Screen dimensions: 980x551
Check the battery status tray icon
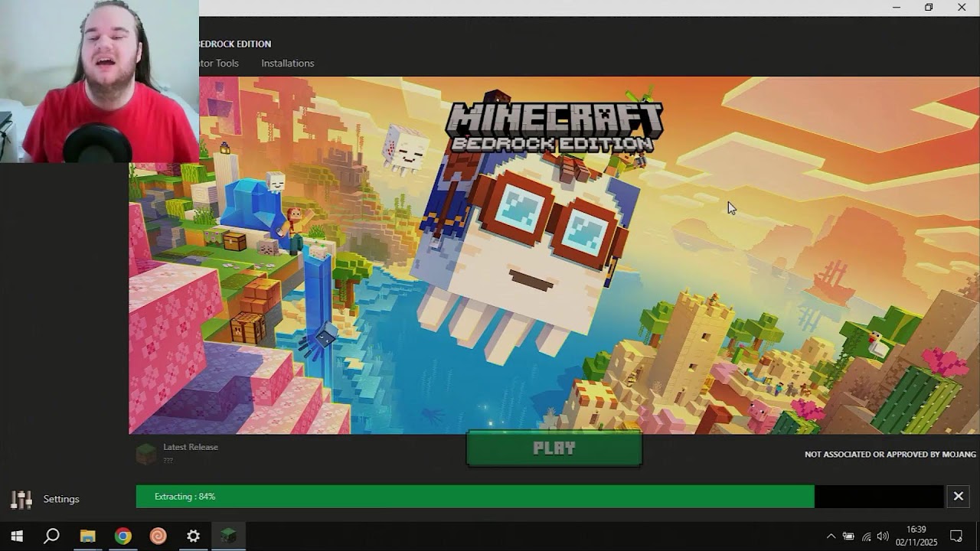coord(848,536)
